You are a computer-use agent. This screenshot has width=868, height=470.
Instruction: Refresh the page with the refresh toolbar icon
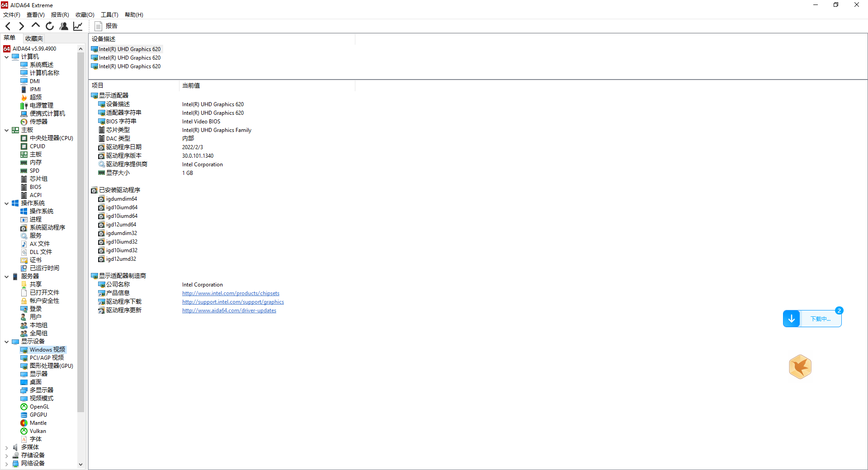coord(50,26)
